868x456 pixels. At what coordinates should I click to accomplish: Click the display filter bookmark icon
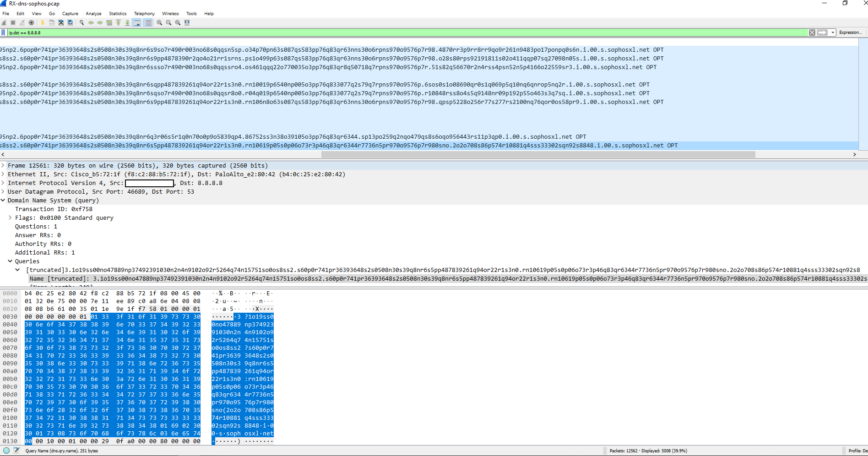(4, 33)
